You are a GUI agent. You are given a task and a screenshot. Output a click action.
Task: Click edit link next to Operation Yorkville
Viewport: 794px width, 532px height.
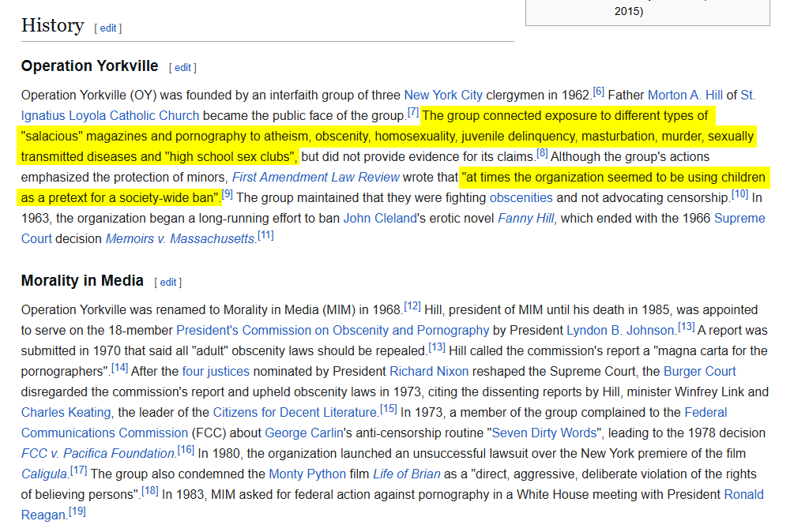183,68
